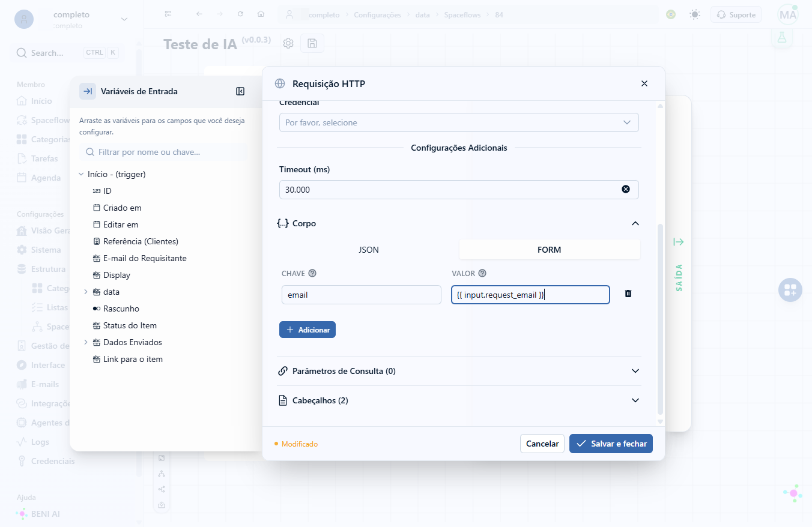Clear the Timeout value
Screen dimensions: 812x527
pos(626,189)
